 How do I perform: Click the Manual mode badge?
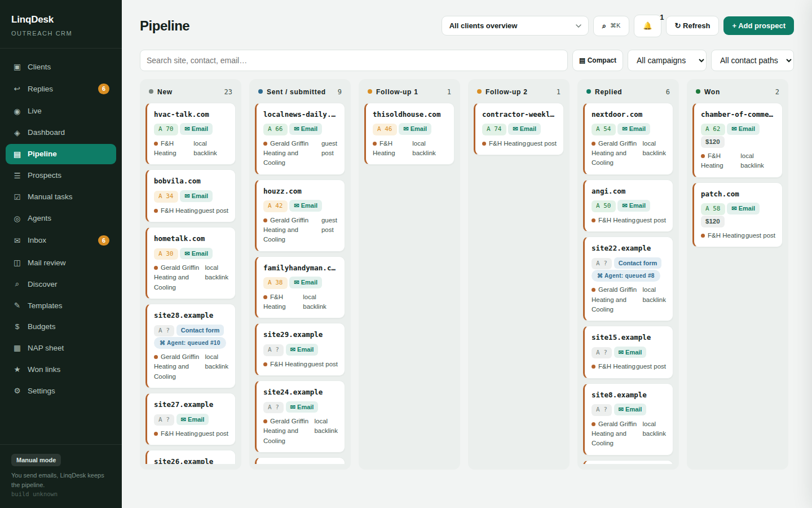pyautogui.click(x=36, y=460)
